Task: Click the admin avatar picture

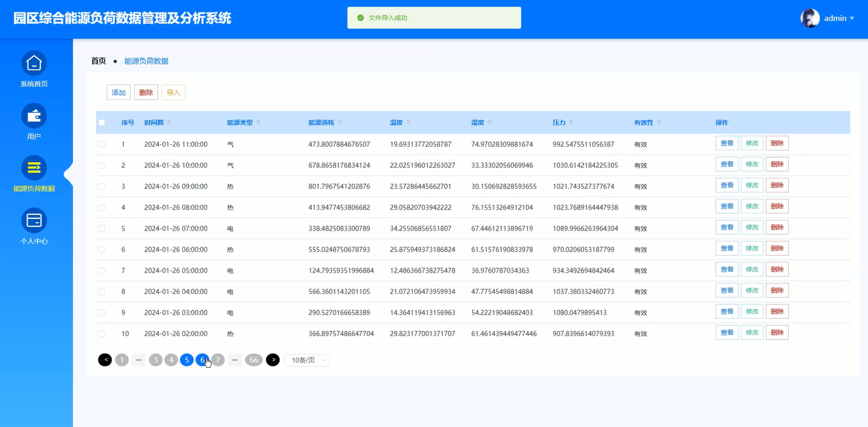Action: point(810,18)
